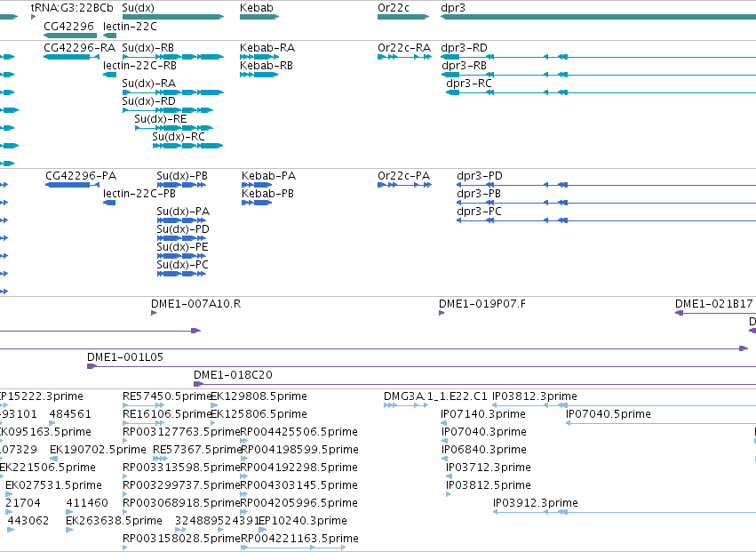Image resolution: width=756 pixels, height=552 pixels.
Task: Click protein Kebab-PA
Action: [x=268, y=176]
